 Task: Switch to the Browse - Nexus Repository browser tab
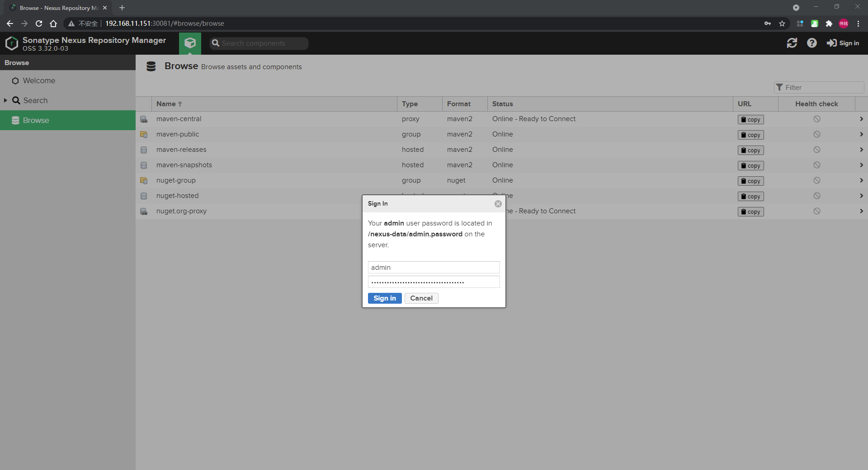[58, 8]
